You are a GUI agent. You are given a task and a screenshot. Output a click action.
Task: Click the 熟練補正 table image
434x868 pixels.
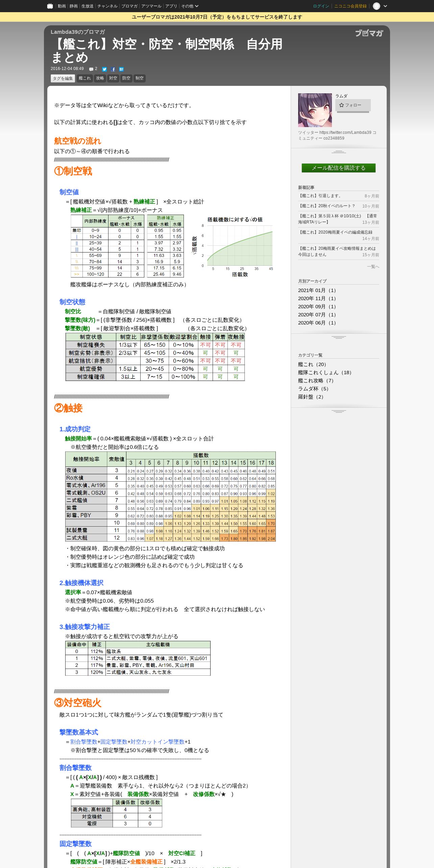coord(127,246)
